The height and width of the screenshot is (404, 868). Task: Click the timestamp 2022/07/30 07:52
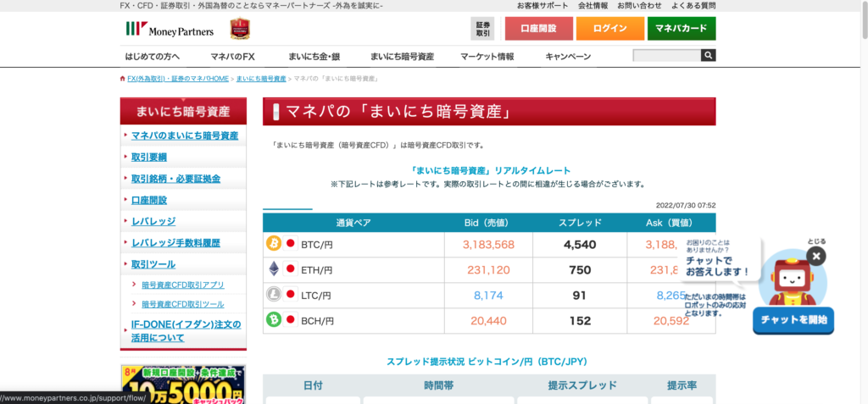click(x=686, y=205)
